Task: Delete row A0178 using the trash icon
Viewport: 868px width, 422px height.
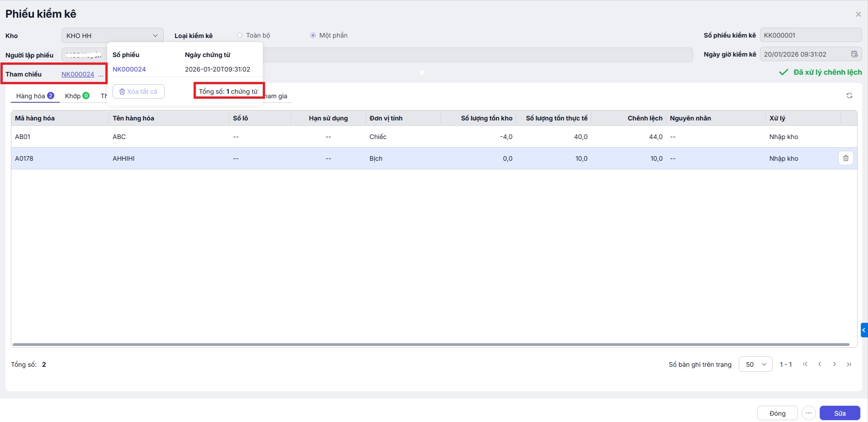Action: pyautogui.click(x=845, y=158)
